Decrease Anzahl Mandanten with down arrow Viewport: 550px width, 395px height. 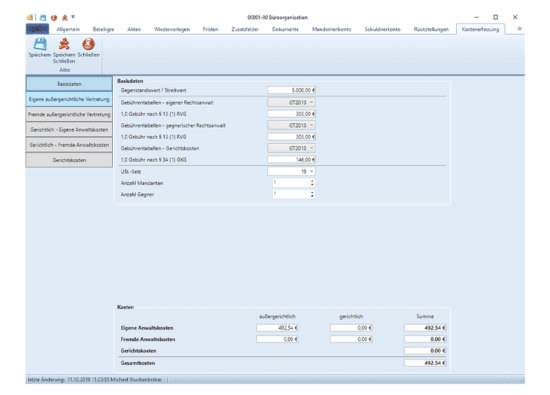click(312, 185)
